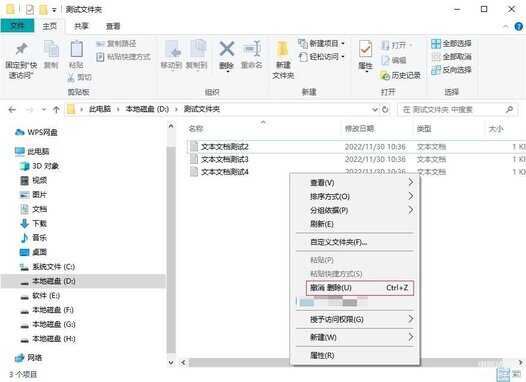Click Copy To (复制到) icon
This screenshot has height=382, width=526.
tap(198, 49)
